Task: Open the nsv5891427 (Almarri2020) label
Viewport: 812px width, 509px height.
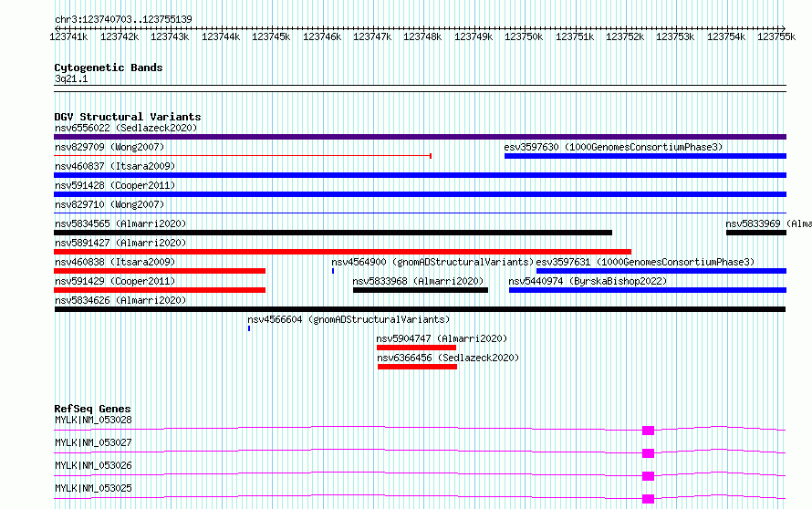Action: click(x=120, y=243)
